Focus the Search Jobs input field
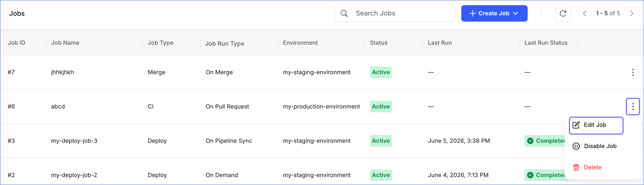The width and height of the screenshot is (644, 185). coord(395,13)
